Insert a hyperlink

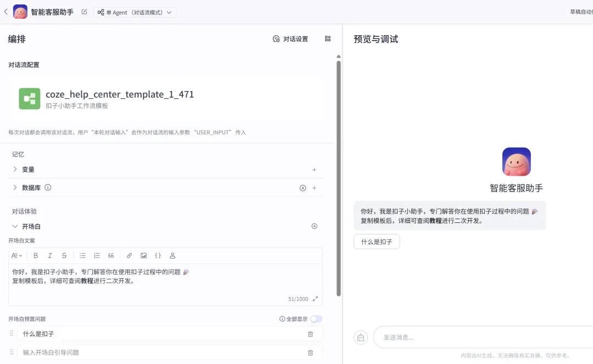pos(130,255)
